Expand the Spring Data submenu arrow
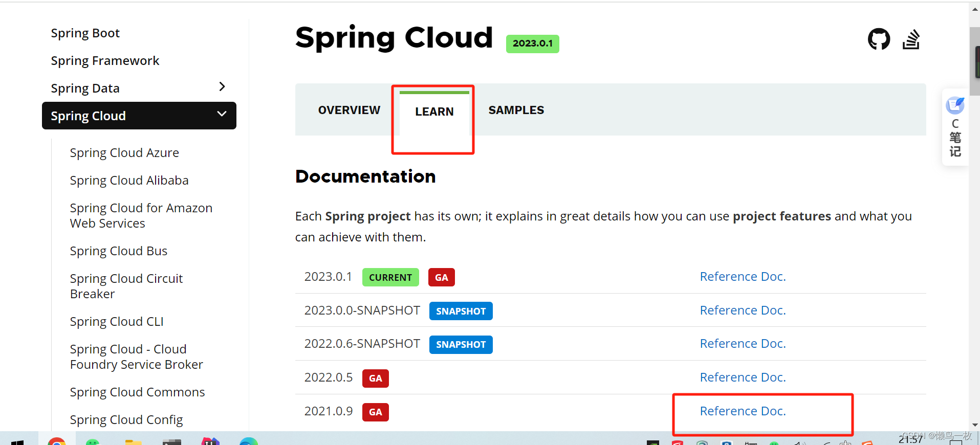This screenshot has height=445, width=980. pyautogui.click(x=222, y=86)
